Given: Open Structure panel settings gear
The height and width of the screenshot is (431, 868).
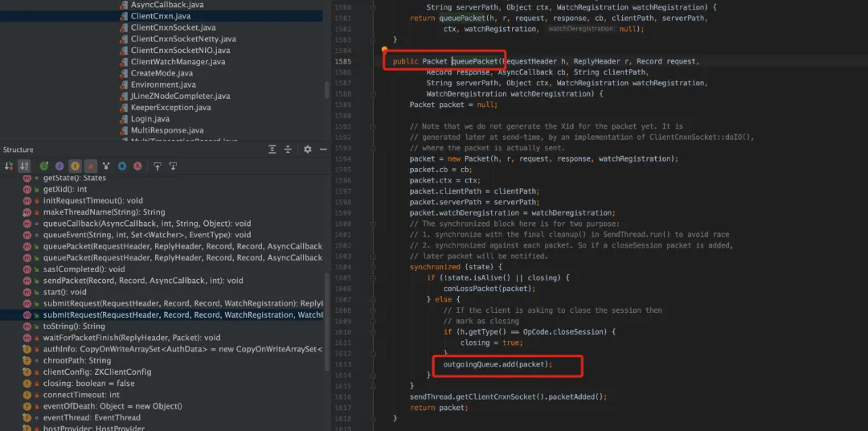Looking at the screenshot, I should click(x=308, y=150).
